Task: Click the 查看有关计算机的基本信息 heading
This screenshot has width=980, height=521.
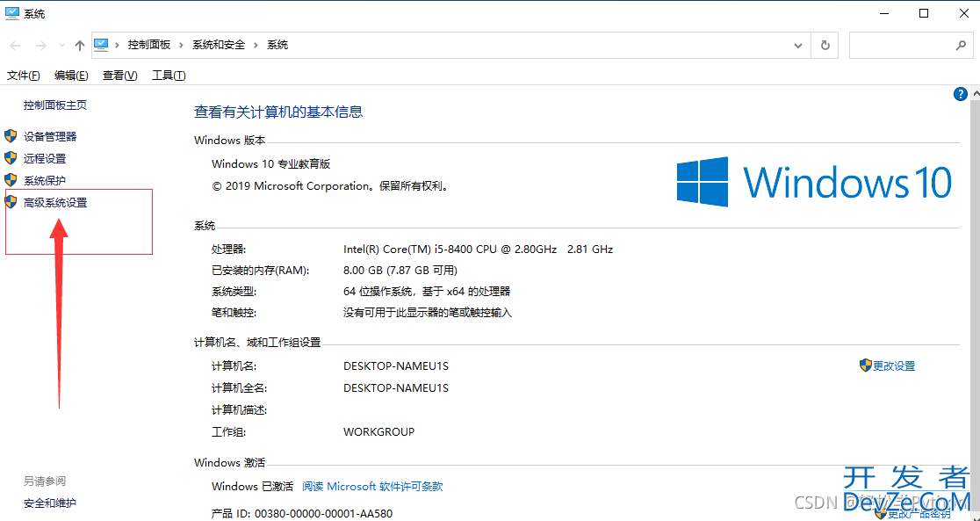Action: (278, 112)
